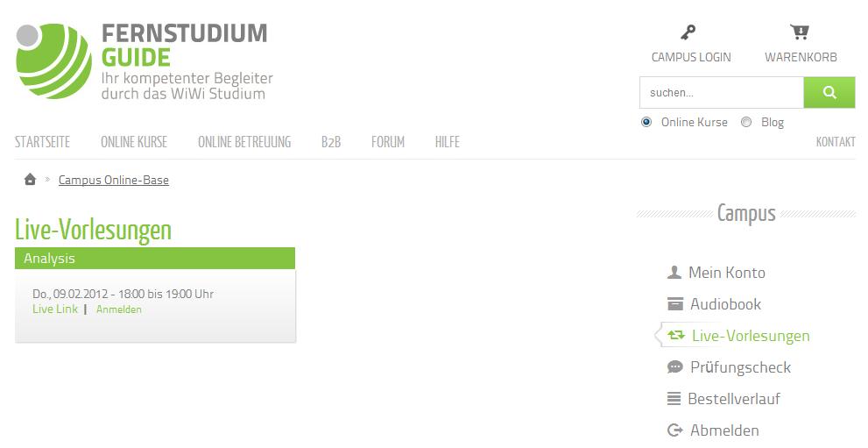Click into the suchen search field
The width and height of the screenshot is (868, 448).
(x=722, y=92)
